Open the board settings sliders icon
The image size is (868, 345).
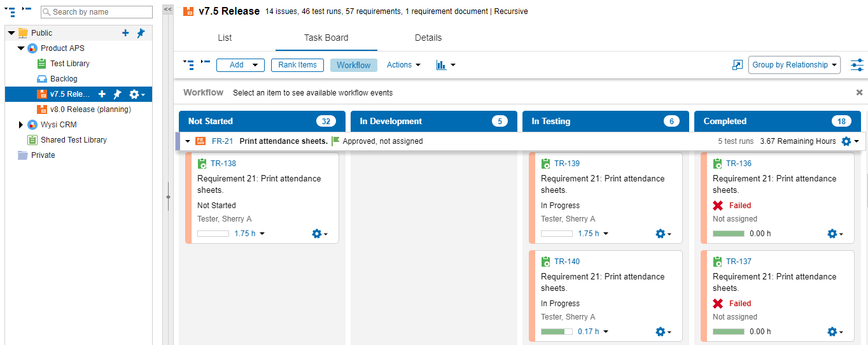point(857,65)
